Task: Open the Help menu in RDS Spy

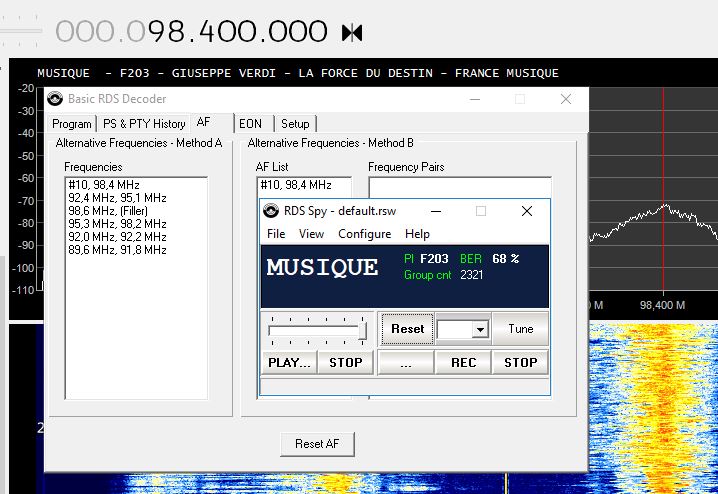Action: tap(417, 234)
